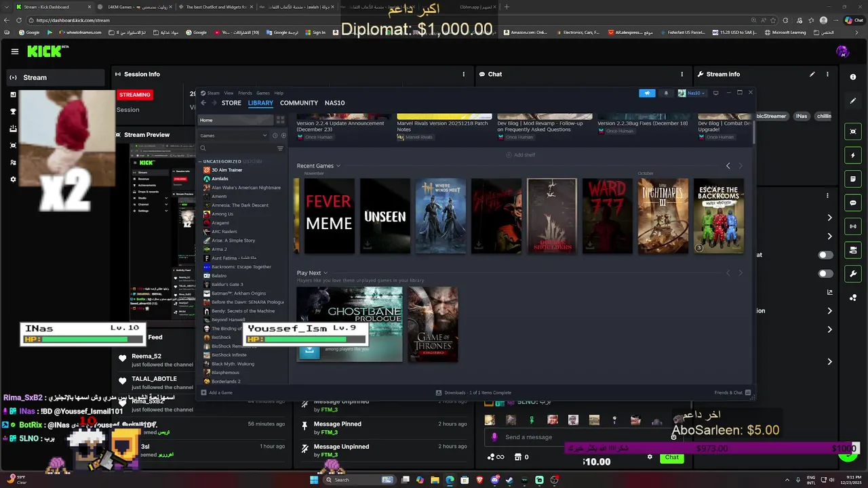Open Steam Friends & Chat icon

(x=749, y=392)
